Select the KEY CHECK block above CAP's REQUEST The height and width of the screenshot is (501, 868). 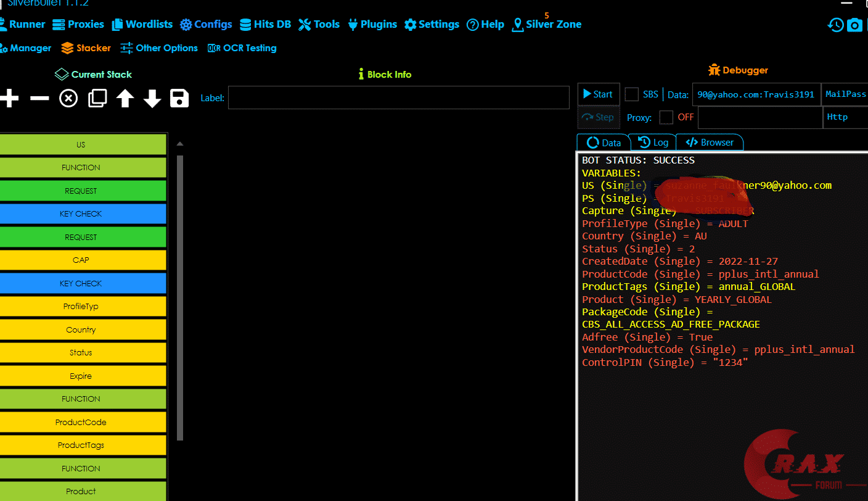tap(83, 214)
